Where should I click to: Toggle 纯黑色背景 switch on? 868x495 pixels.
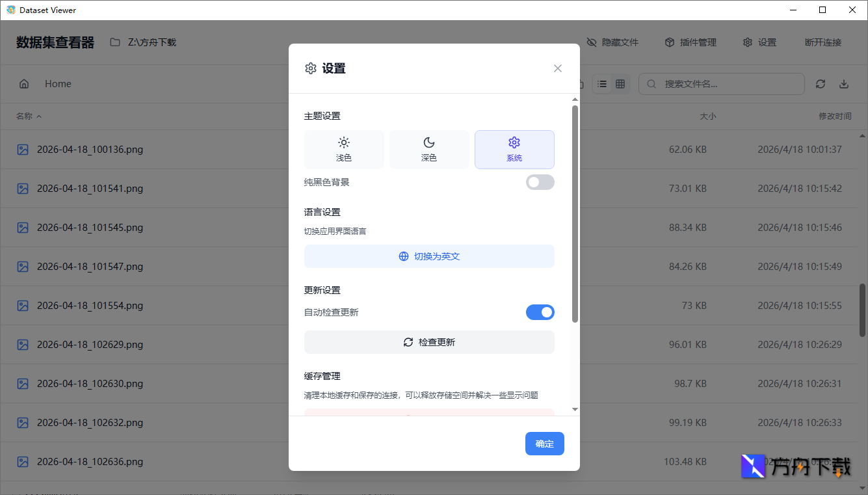pos(540,182)
